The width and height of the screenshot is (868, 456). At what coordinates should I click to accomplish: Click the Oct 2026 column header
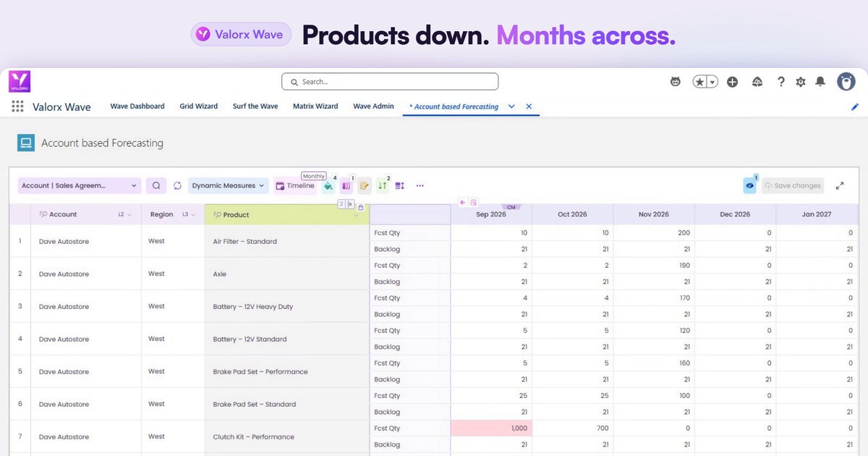(572, 214)
